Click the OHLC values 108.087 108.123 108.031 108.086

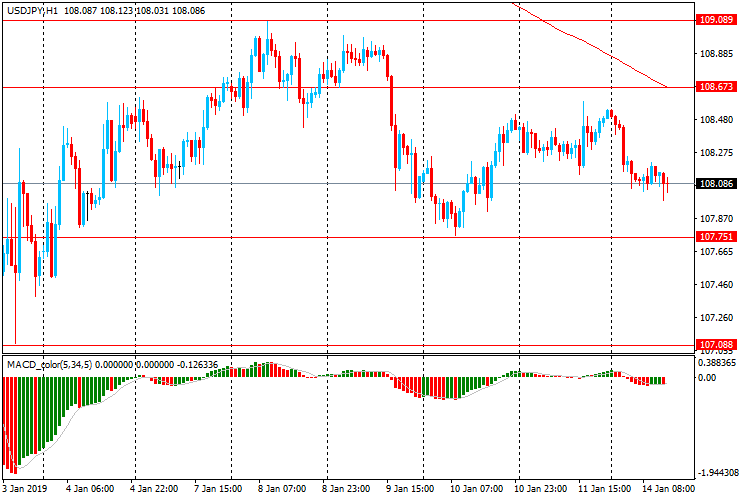point(135,10)
